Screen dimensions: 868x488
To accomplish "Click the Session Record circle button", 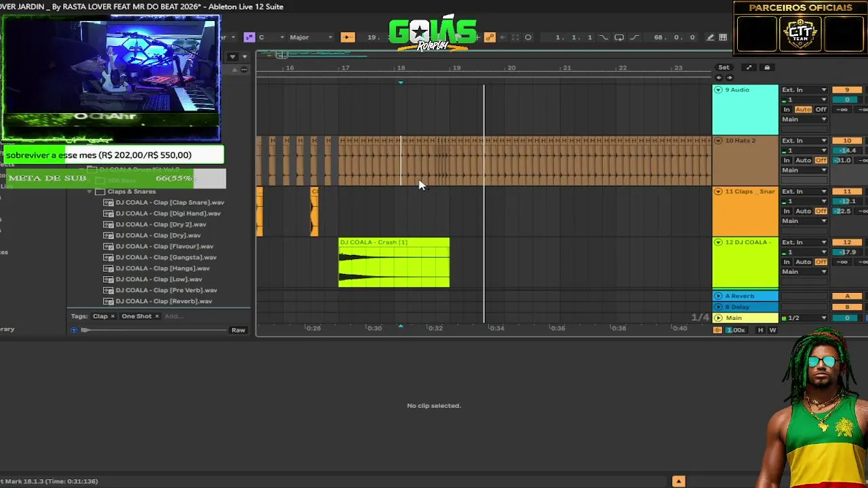I will [x=528, y=37].
